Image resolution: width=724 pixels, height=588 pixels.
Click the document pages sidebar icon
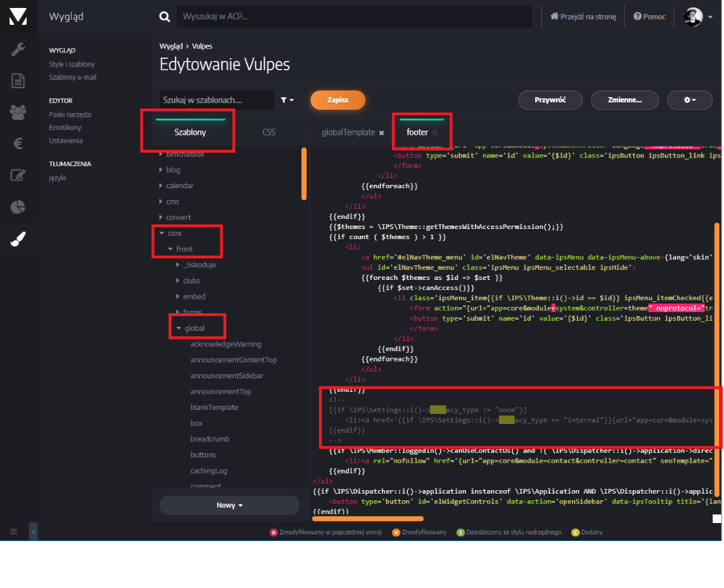pyautogui.click(x=17, y=81)
